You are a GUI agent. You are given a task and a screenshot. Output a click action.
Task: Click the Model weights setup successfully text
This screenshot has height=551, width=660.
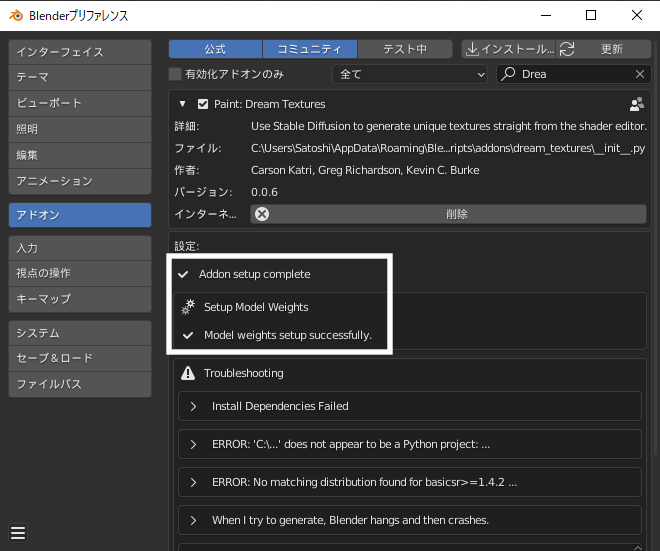click(x=288, y=335)
